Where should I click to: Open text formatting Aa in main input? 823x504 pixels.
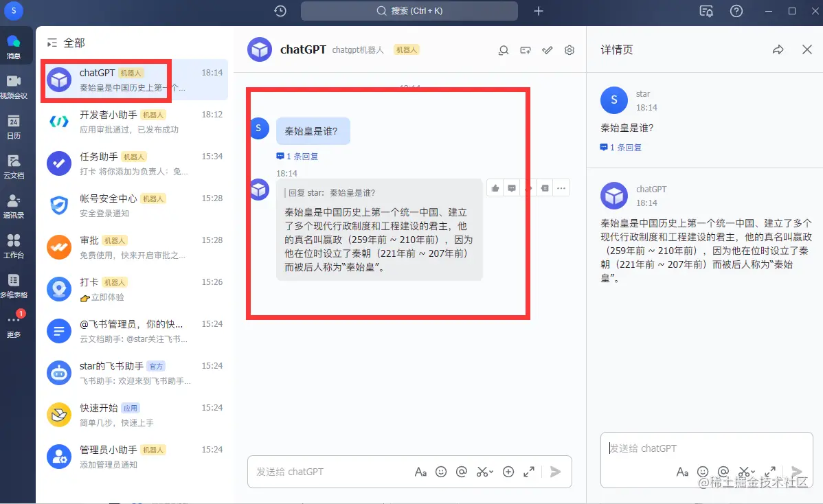click(x=420, y=472)
